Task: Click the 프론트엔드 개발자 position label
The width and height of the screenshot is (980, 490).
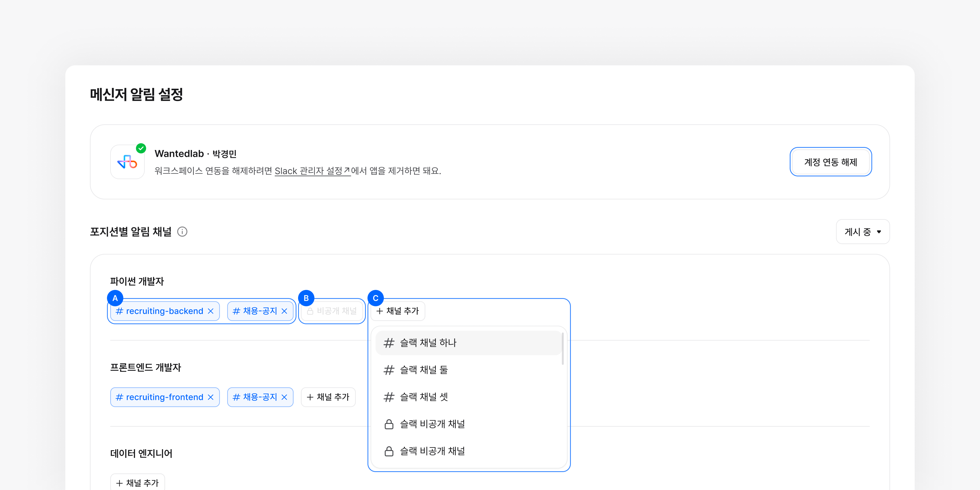Action: 146,367
